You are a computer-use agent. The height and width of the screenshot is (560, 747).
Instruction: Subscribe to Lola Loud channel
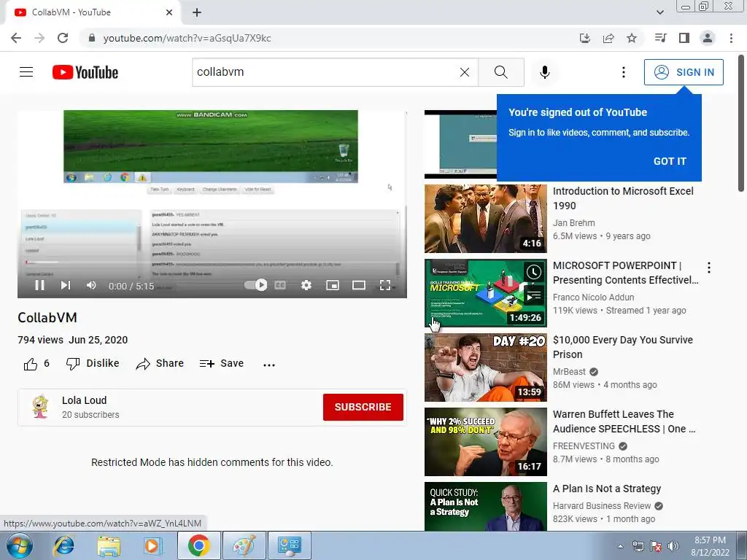(x=363, y=407)
